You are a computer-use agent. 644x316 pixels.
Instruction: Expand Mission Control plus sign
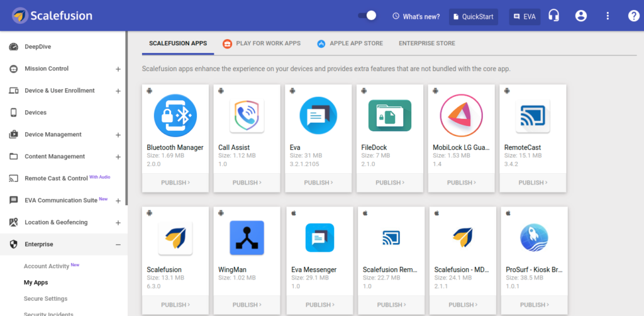[x=118, y=69]
